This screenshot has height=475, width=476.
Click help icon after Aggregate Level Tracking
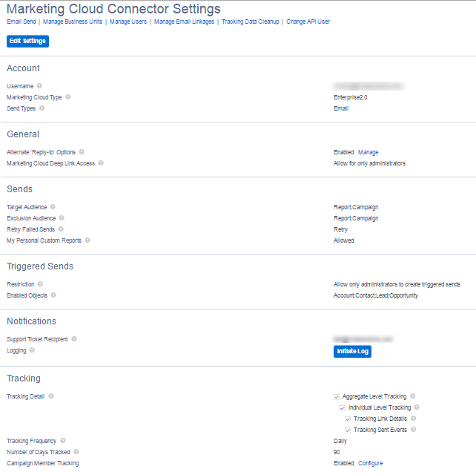tap(413, 396)
